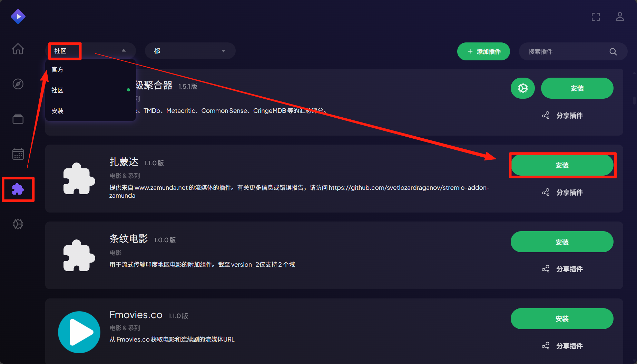Select the Addons puzzle icon

18,189
